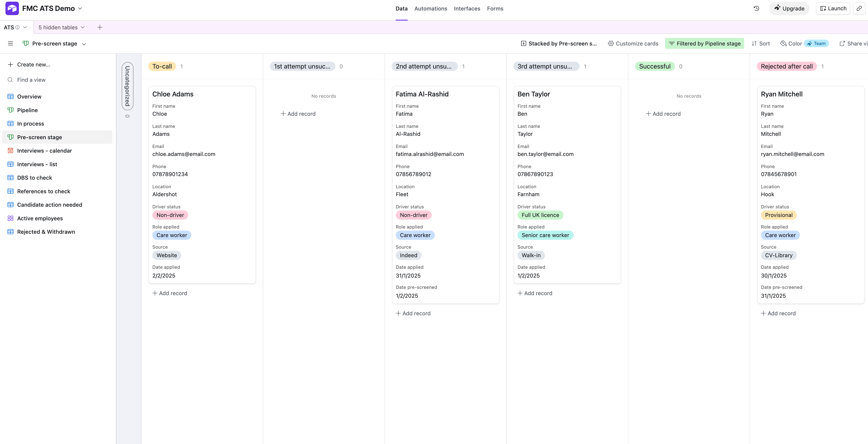This screenshot has height=444, width=868.
Task: Click the Stacked by field icon
Action: click(x=524, y=43)
